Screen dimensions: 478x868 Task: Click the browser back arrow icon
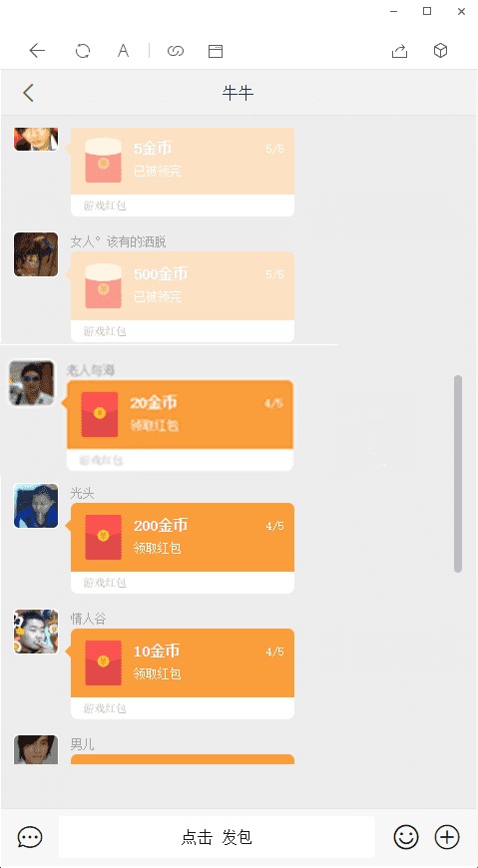coord(37,51)
